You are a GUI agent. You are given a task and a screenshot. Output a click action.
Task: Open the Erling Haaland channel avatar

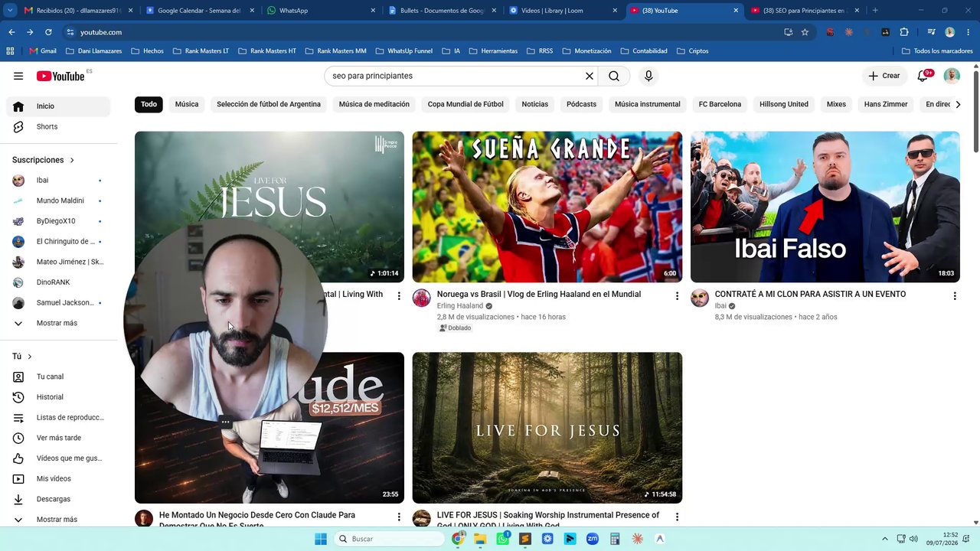pos(422,298)
